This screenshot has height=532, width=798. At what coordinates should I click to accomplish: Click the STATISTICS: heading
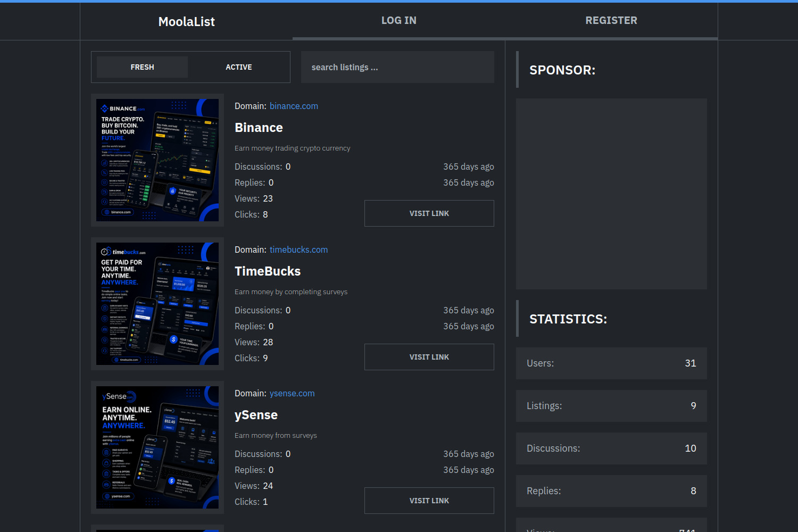[x=568, y=319]
